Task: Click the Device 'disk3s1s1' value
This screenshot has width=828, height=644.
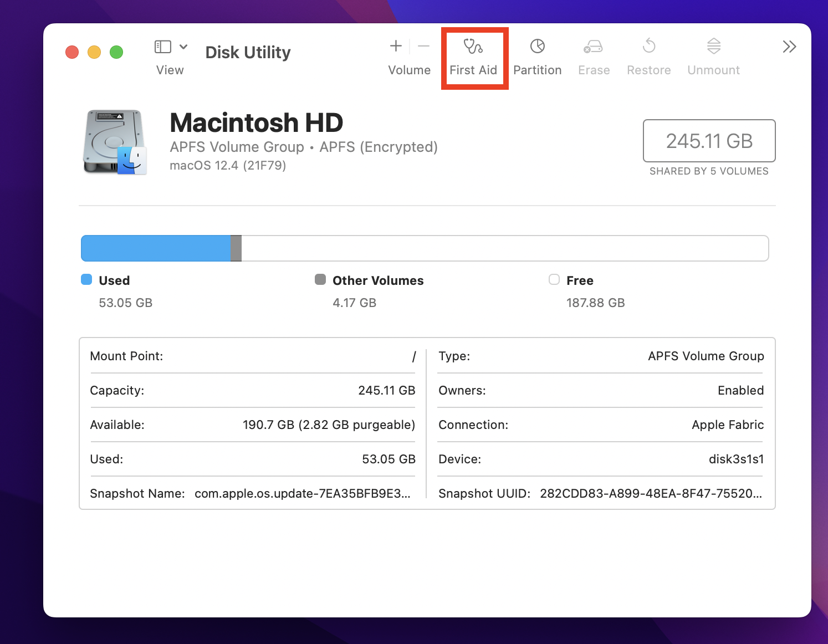Action: click(737, 459)
